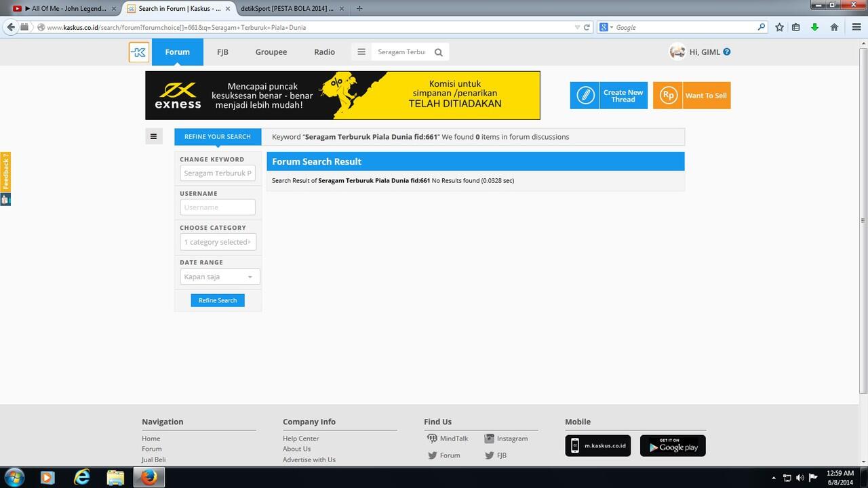The width and height of the screenshot is (868, 488).
Task: Click the Firefox taskbar icon
Action: click(x=149, y=477)
